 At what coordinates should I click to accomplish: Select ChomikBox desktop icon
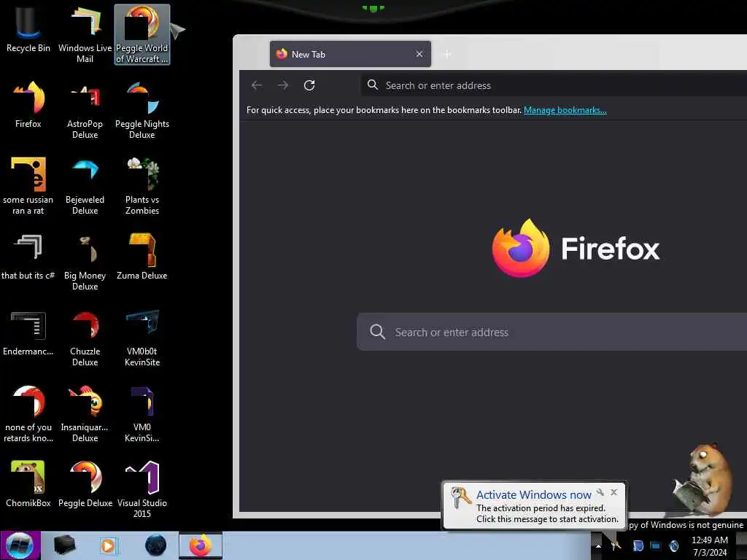(28, 484)
